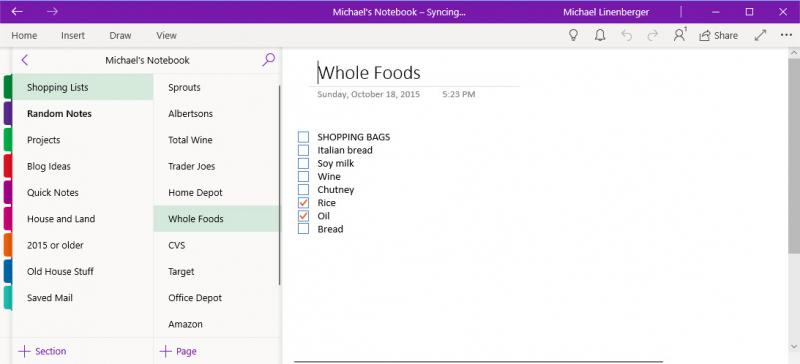The width and height of the screenshot is (800, 364).
Task: Click the page vertical scrollbar thumb
Action: coord(794,156)
